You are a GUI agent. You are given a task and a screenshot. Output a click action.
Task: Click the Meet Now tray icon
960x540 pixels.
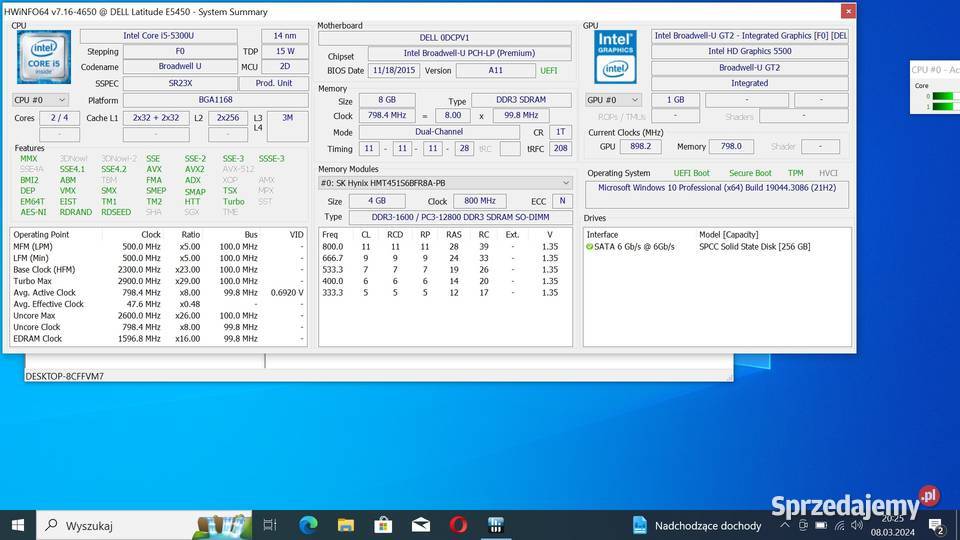pyautogui.click(x=803, y=525)
